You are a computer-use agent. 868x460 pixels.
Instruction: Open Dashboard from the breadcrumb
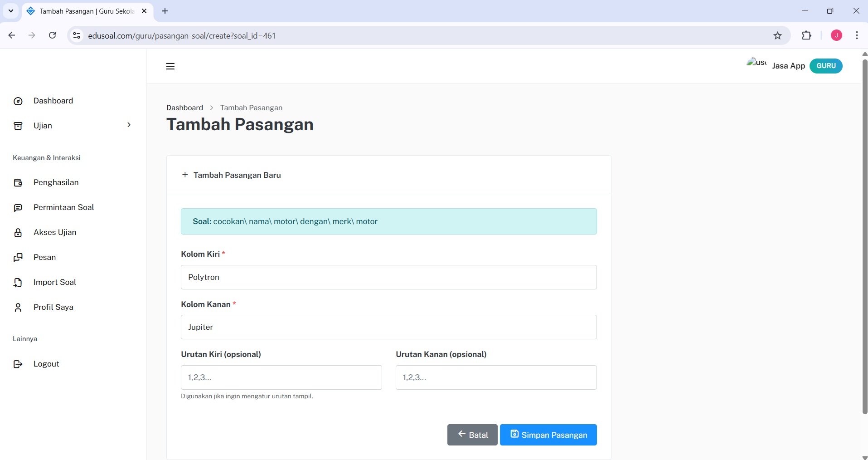184,108
